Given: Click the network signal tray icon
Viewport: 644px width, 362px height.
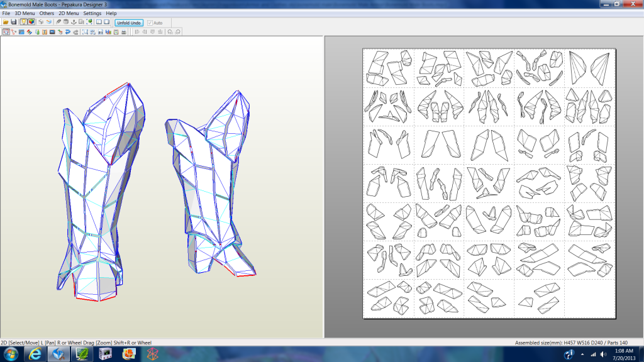Looking at the screenshot, I should [593, 354].
